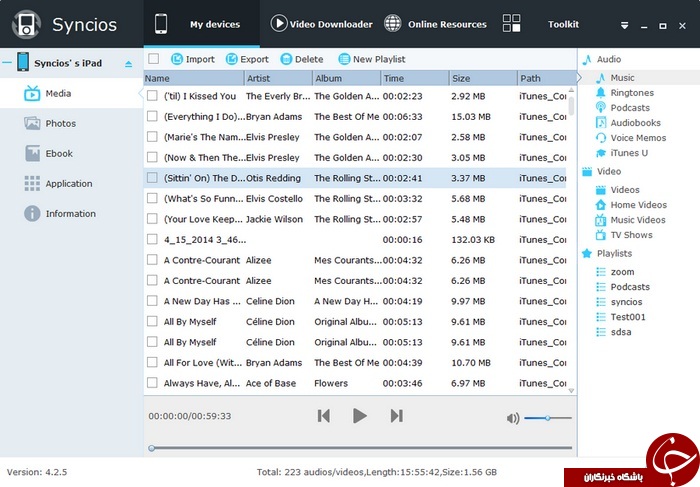Check the (Marie's The Name) Elvis Presley row
Image resolution: width=700 pixels, height=487 pixels.
(x=152, y=137)
